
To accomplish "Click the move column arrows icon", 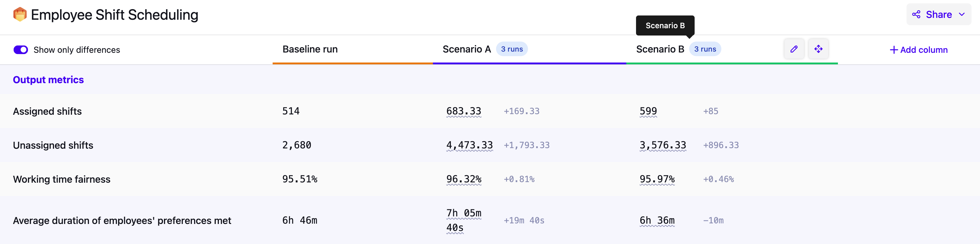I will tap(818, 49).
